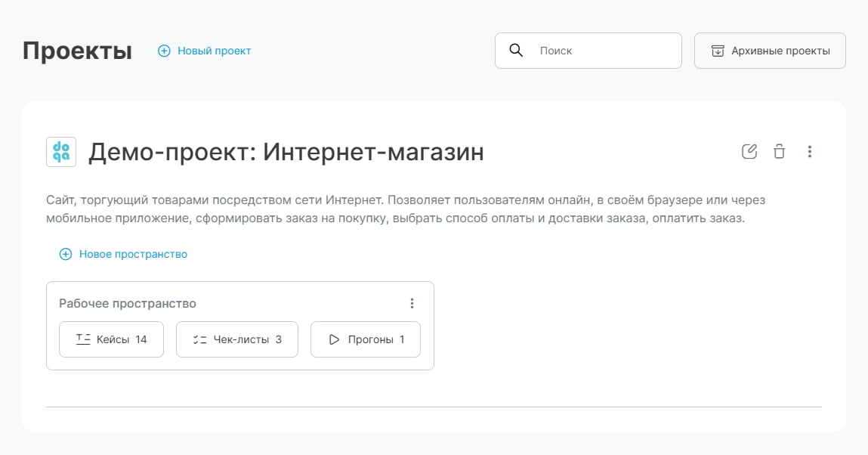Click the test case icon on Кейсы button
Screen dimensions: 868x455
point(83,339)
